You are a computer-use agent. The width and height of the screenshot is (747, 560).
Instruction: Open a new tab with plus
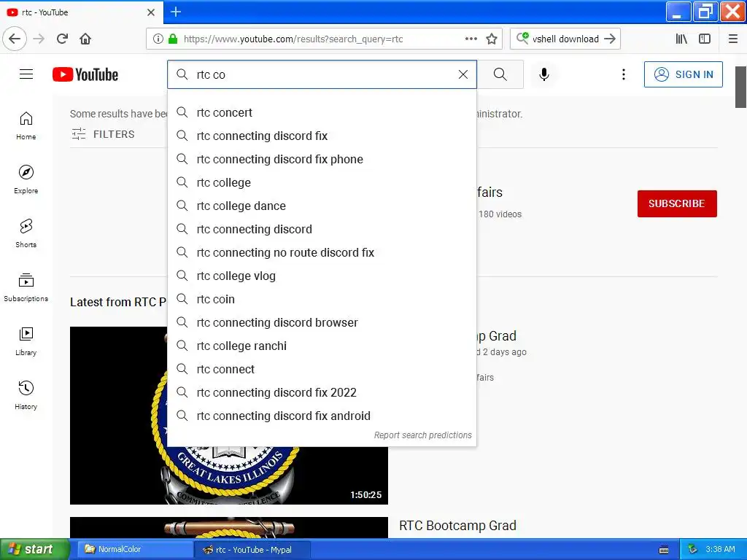click(x=176, y=12)
